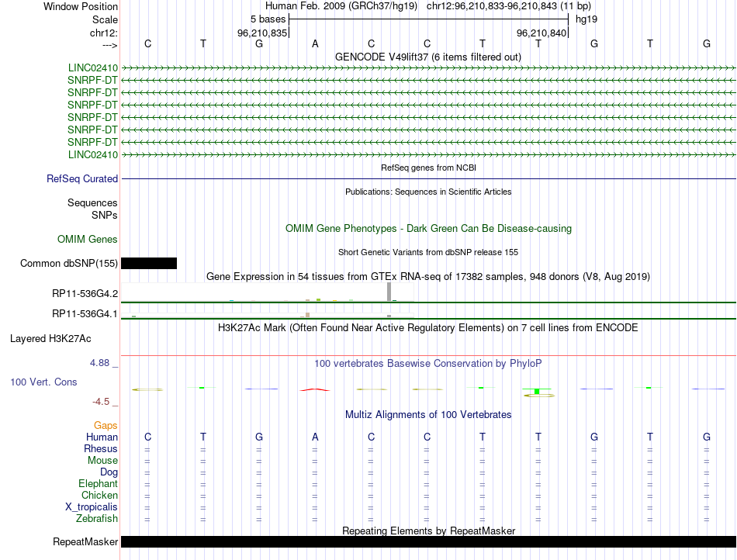Click the Mouse species label
This screenshot has height=560, width=737.
coord(102,461)
